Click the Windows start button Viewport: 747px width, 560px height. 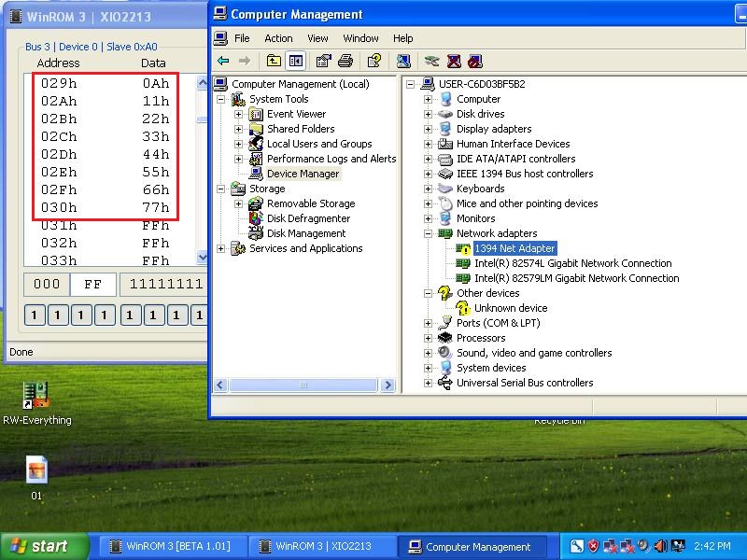point(45,546)
